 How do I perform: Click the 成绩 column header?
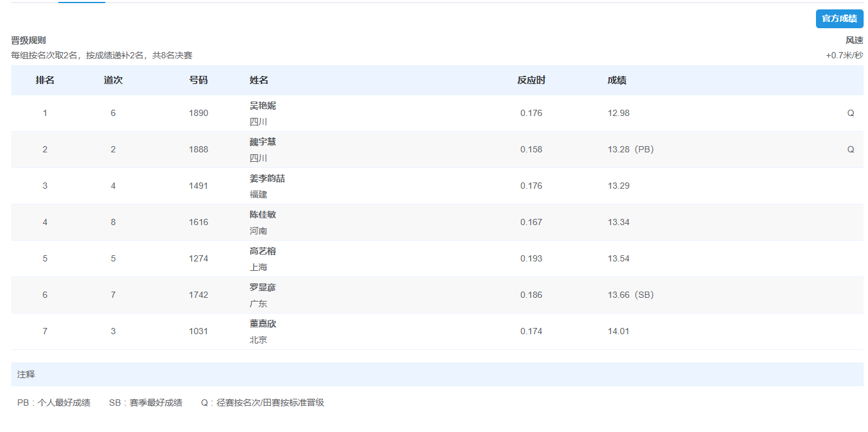coord(617,80)
